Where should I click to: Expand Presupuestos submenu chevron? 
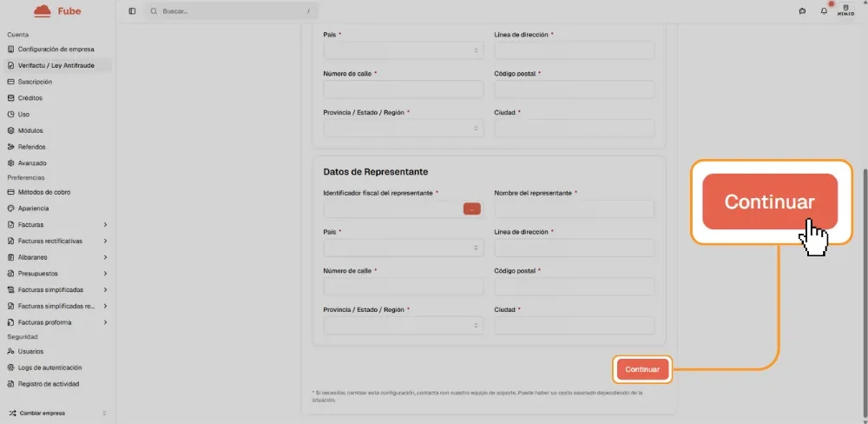click(x=105, y=274)
